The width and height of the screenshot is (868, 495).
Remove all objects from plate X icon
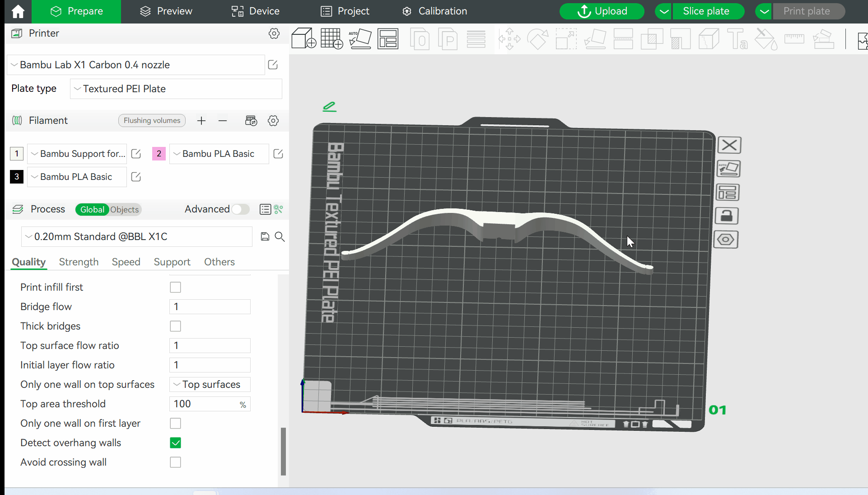[729, 145]
